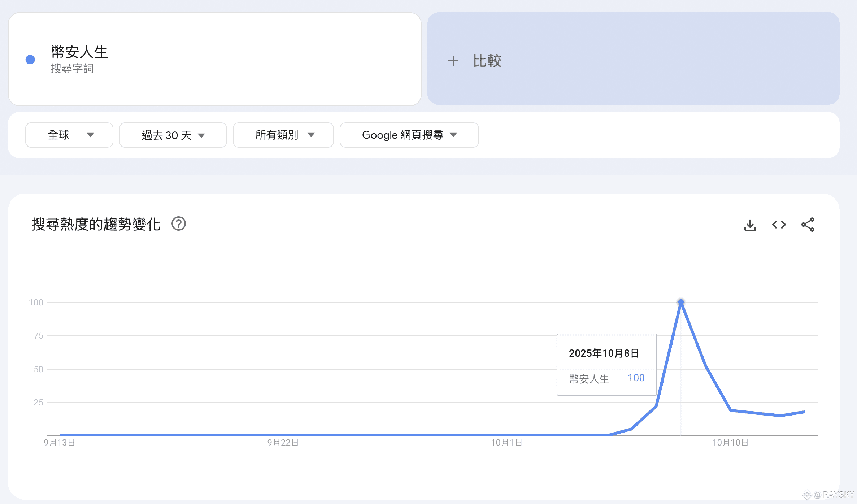Screen dimensions: 857x504
Task: Open the 全球 region dropdown
Action: coord(69,135)
